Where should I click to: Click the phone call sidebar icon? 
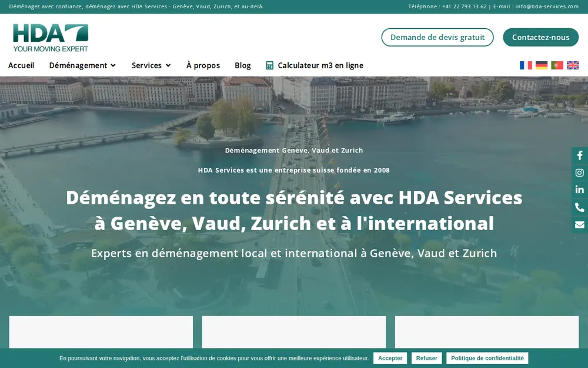pos(580,207)
